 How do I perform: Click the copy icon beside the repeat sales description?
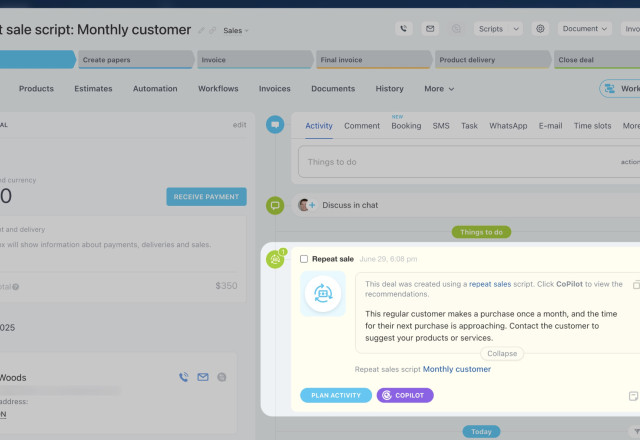tap(636, 285)
